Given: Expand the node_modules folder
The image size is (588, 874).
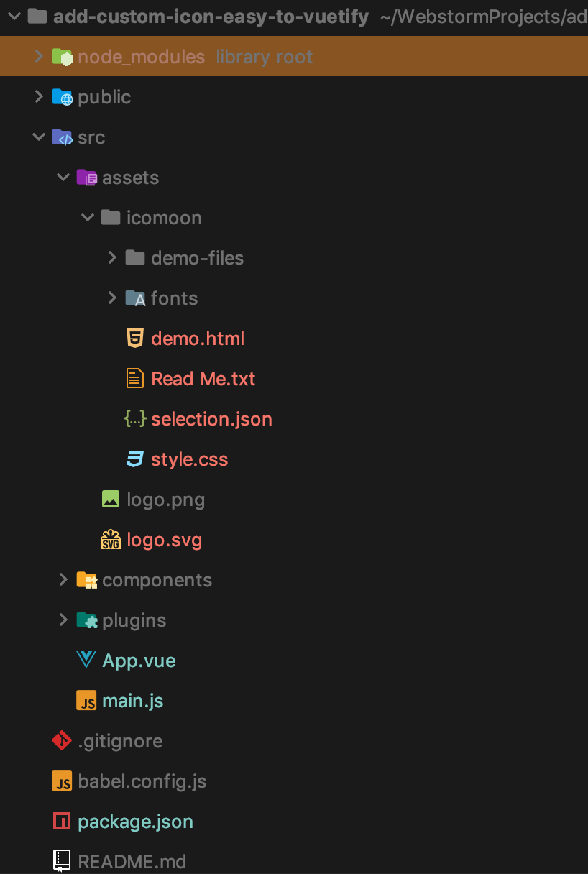Looking at the screenshot, I should 39,57.
